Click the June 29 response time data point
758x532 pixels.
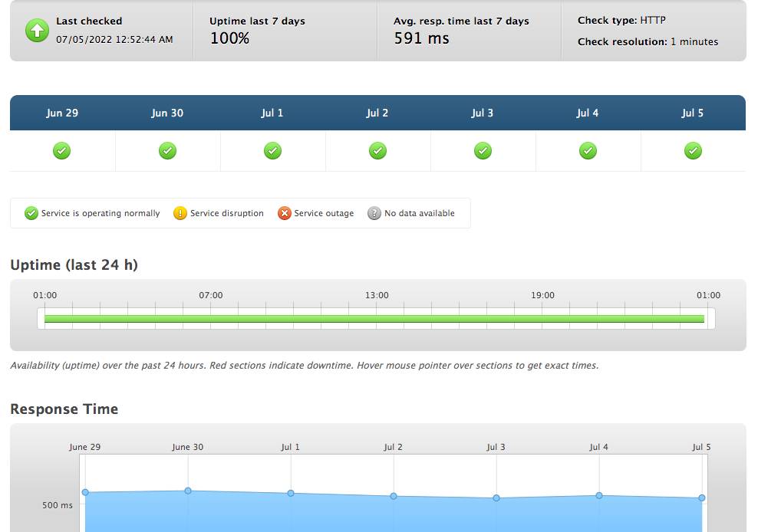[86, 492]
